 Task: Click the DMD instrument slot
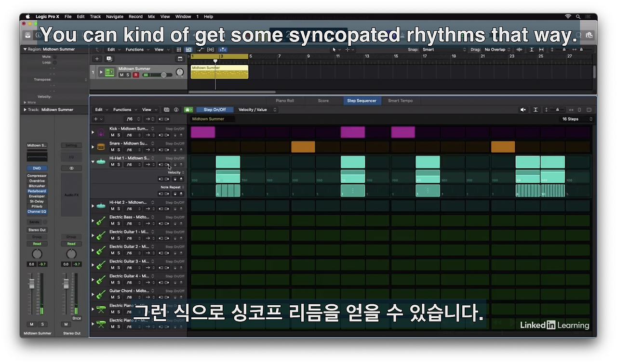pyautogui.click(x=37, y=168)
